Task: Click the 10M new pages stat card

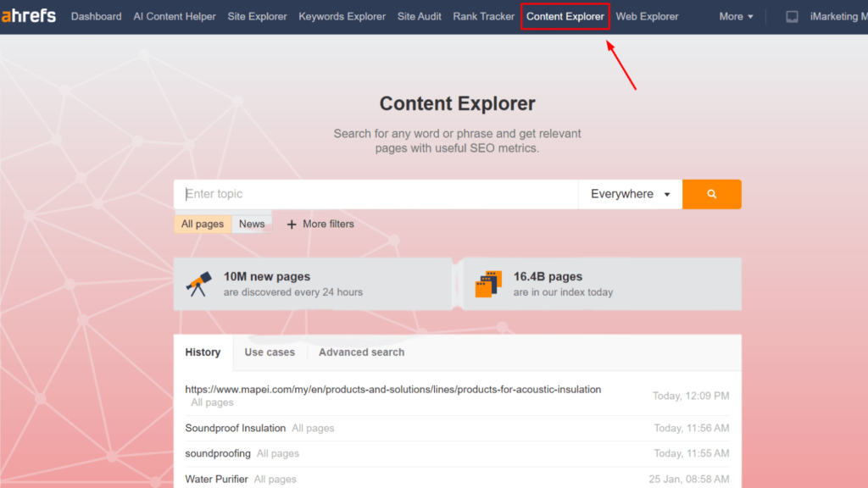Action: click(x=313, y=284)
